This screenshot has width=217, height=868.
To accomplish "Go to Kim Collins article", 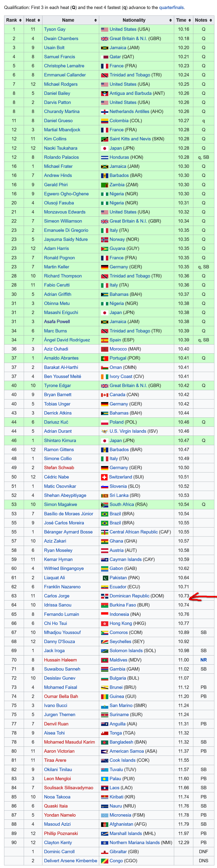I will click(x=55, y=139).
